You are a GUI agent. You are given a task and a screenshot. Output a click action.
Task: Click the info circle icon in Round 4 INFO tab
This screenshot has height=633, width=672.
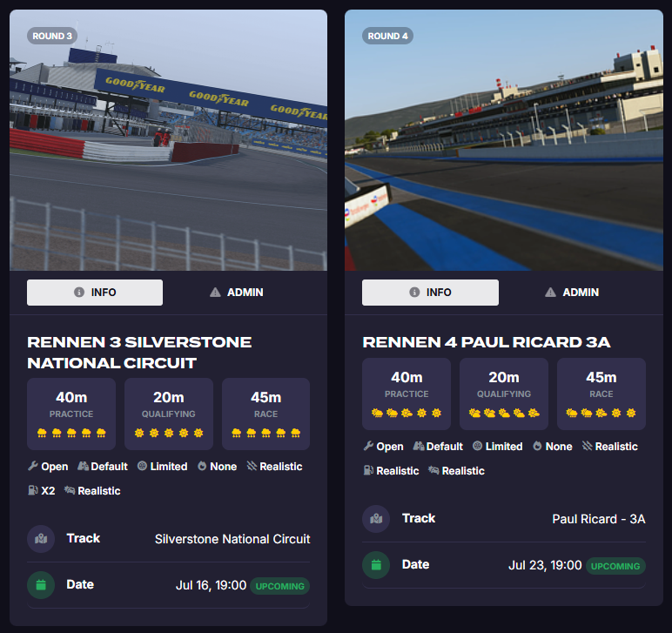414,293
